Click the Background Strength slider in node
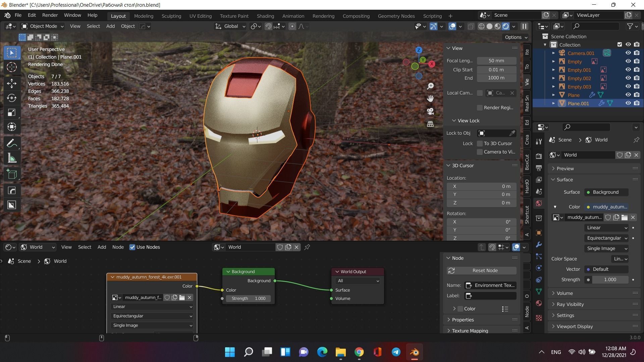 tap(248, 299)
